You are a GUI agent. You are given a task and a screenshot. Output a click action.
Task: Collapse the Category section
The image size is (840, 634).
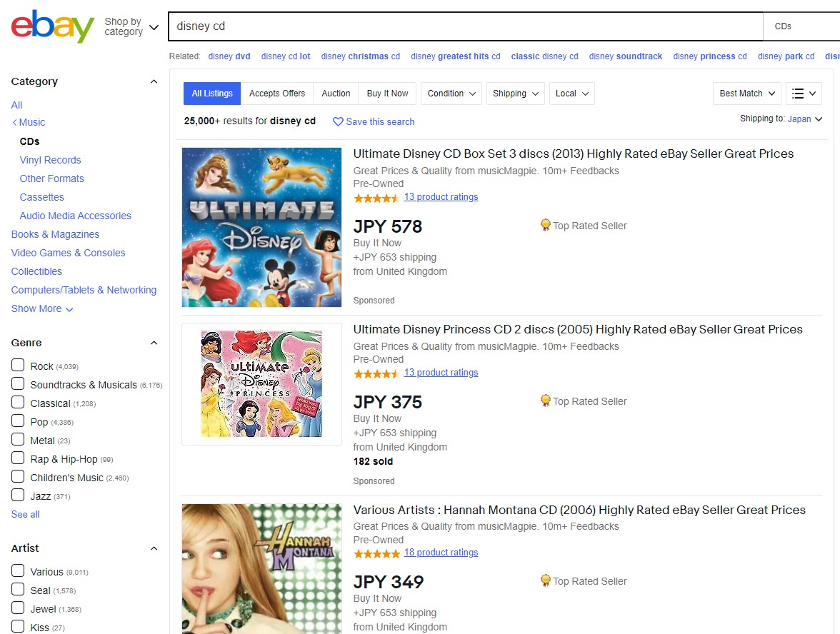[x=154, y=81]
